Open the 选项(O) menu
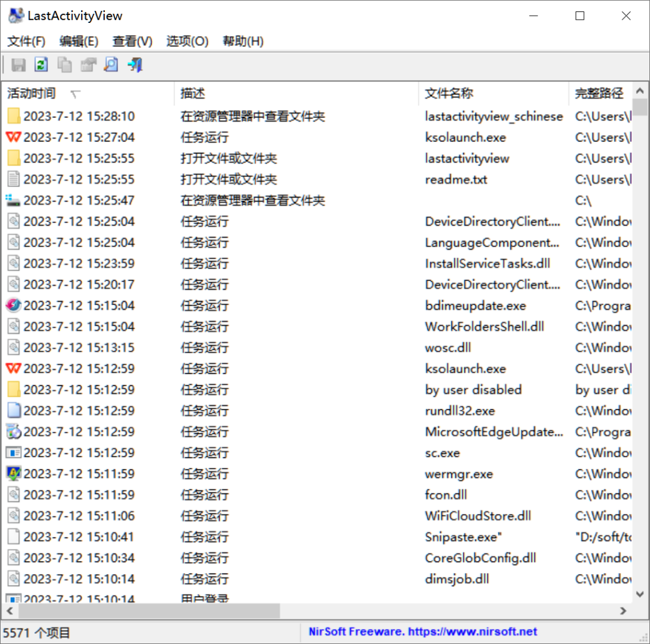650x644 pixels. point(187,41)
